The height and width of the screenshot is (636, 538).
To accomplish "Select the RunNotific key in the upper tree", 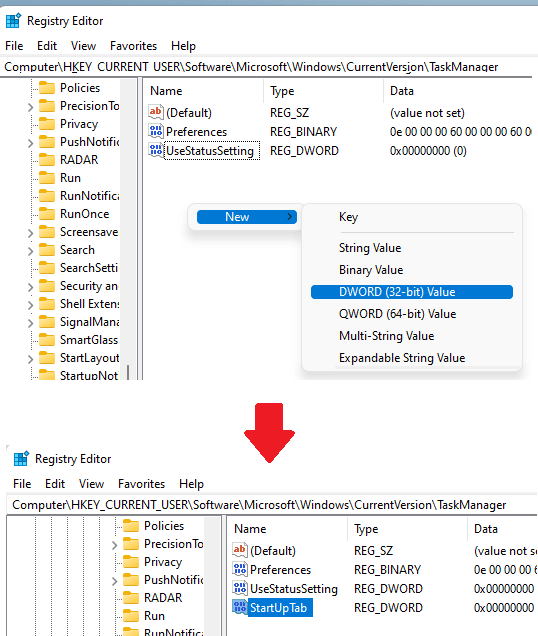I will (89, 196).
